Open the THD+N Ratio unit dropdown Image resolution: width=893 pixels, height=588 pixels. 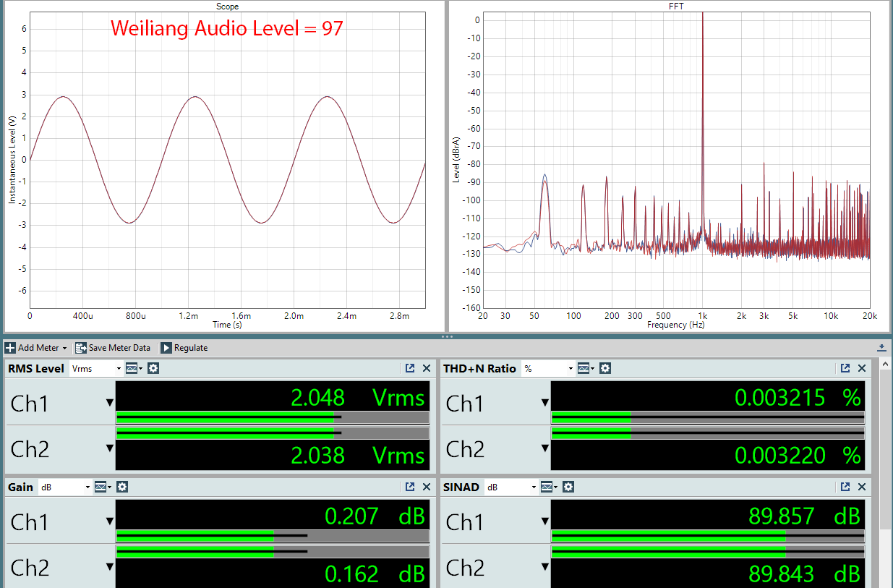pos(549,368)
